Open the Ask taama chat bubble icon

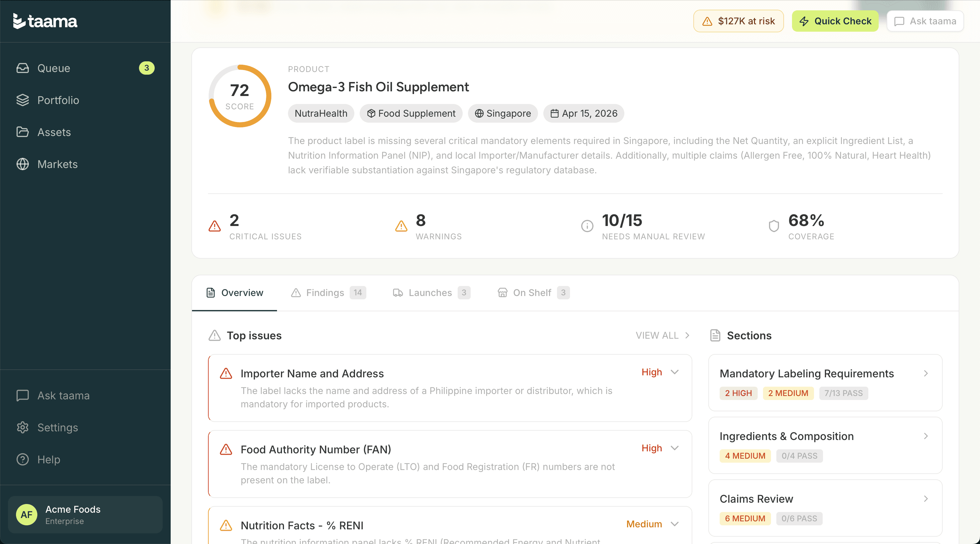(x=22, y=395)
